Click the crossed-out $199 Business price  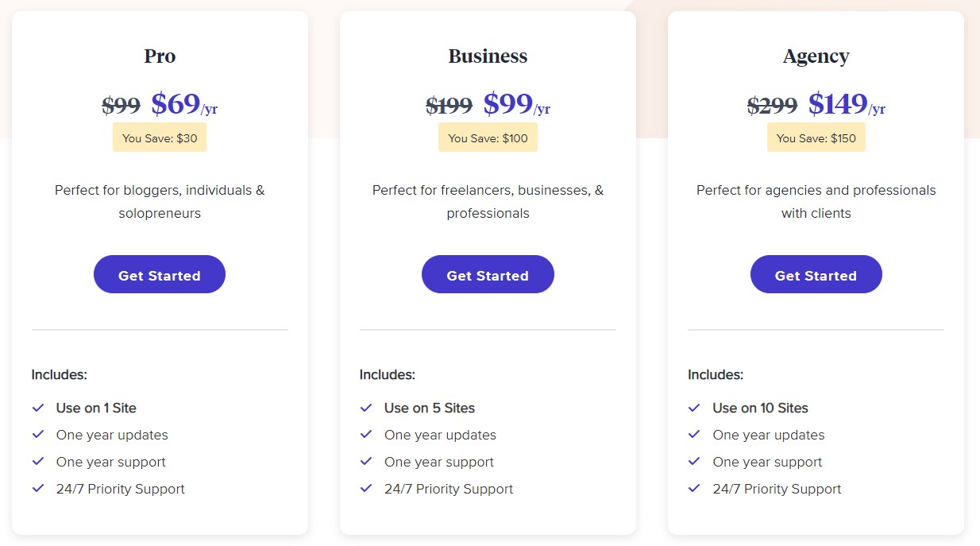point(449,105)
